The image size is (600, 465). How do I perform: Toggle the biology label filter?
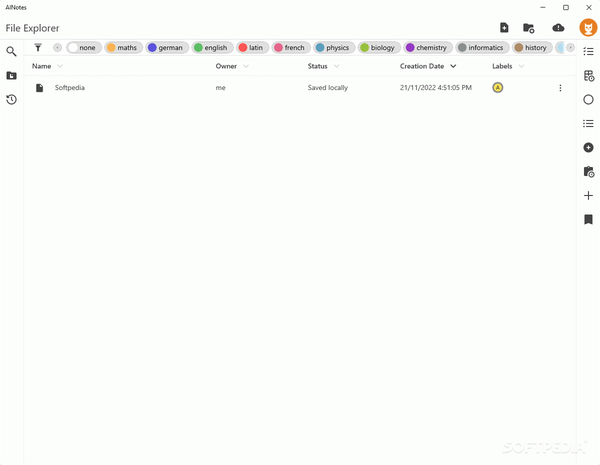pos(379,47)
